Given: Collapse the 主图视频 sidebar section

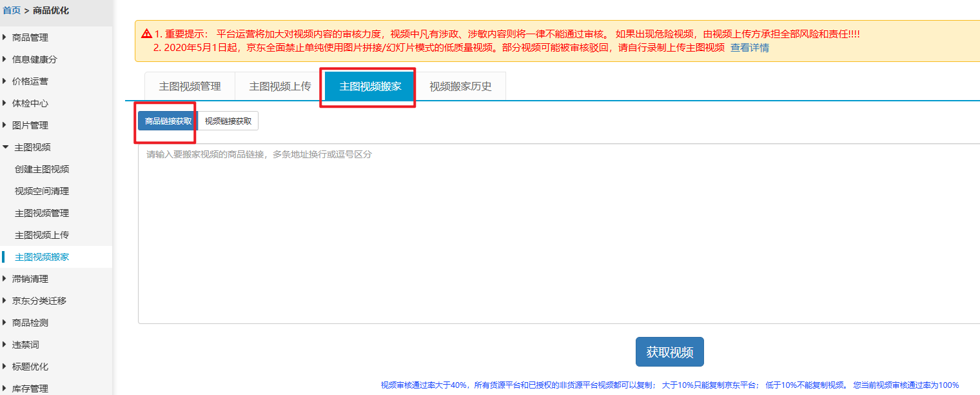Looking at the screenshot, I should coord(32,147).
